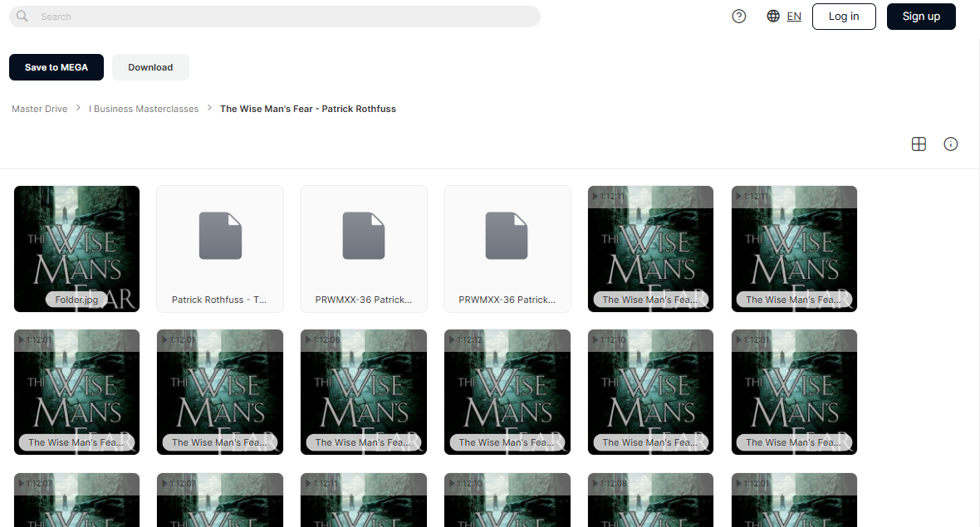
Task: Click the Download button
Action: point(150,67)
